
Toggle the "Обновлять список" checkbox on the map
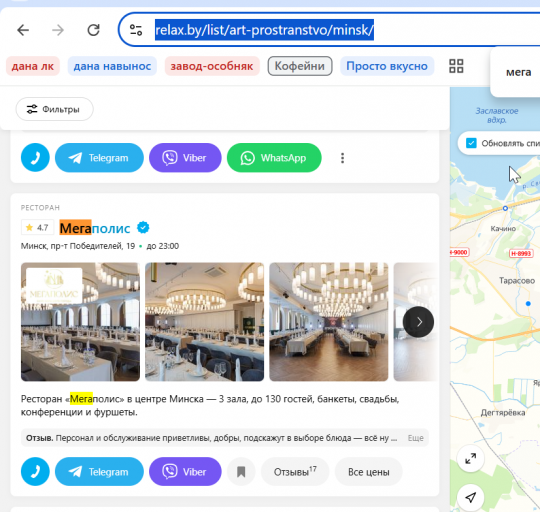click(x=471, y=143)
